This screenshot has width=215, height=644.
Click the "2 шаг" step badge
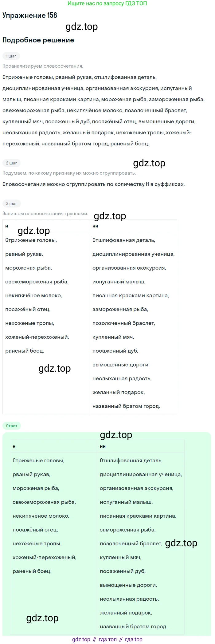(x=11, y=163)
